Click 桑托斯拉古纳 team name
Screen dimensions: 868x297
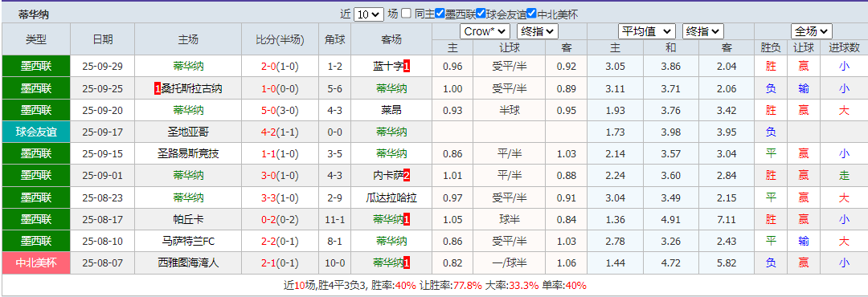191,88
